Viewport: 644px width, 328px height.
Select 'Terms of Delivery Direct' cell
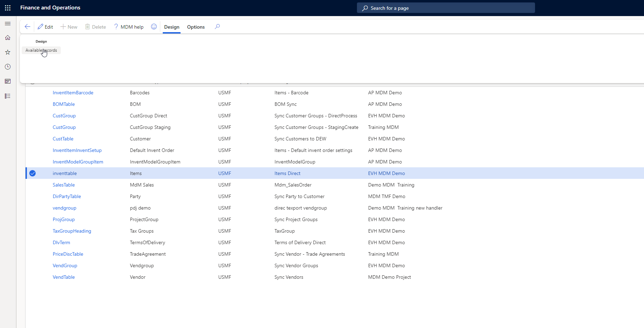(300, 242)
